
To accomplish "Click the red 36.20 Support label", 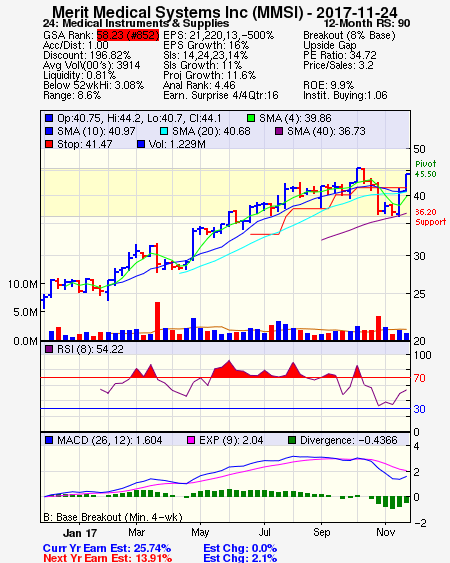I will (x=430, y=217).
